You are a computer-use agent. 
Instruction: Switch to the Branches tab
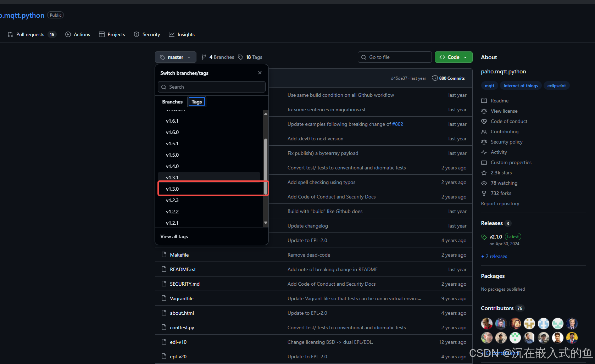click(x=172, y=102)
